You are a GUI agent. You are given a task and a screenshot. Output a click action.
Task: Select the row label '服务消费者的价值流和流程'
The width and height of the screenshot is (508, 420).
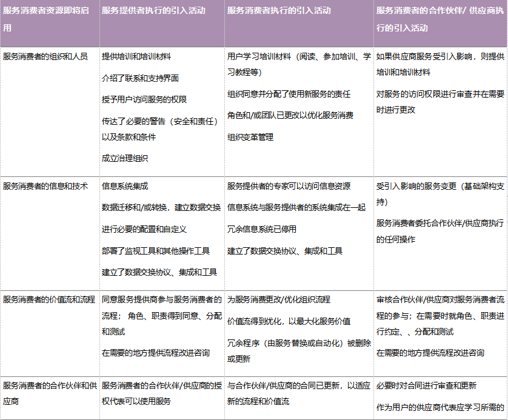click(x=49, y=299)
